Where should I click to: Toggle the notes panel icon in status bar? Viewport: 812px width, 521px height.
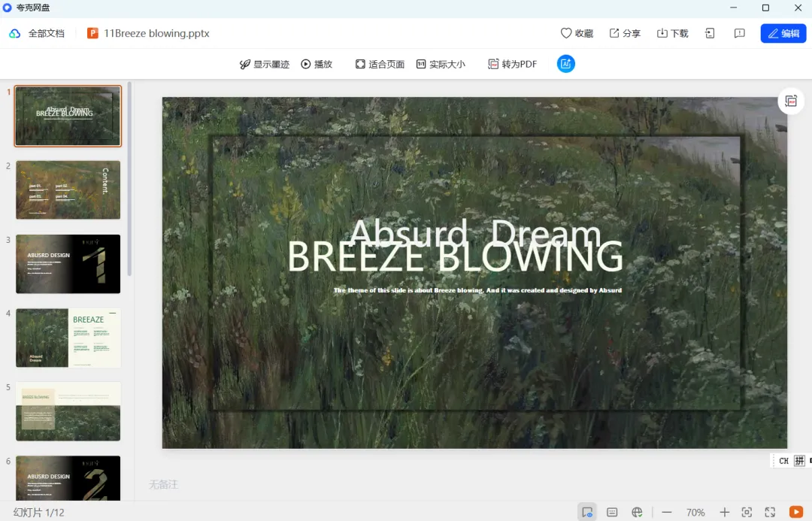[x=611, y=512]
